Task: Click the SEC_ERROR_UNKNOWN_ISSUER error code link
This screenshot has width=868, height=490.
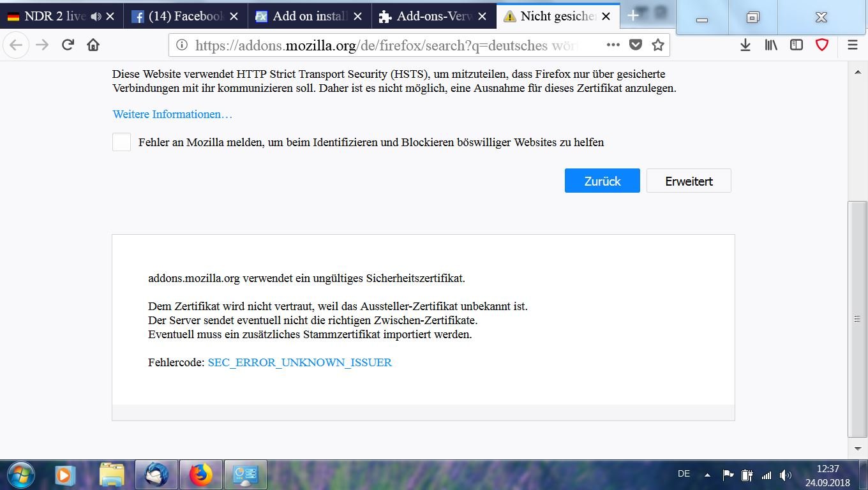Action: point(299,362)
